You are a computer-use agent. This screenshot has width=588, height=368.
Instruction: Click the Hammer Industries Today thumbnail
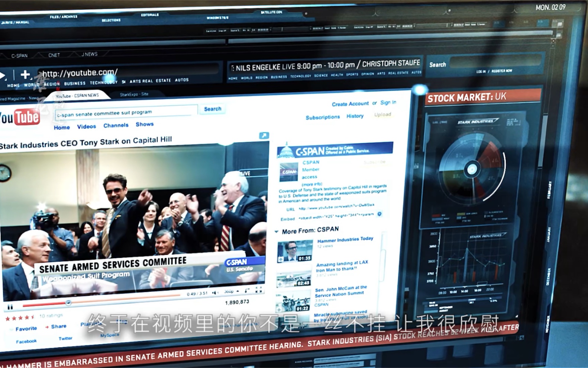[295, 251]
